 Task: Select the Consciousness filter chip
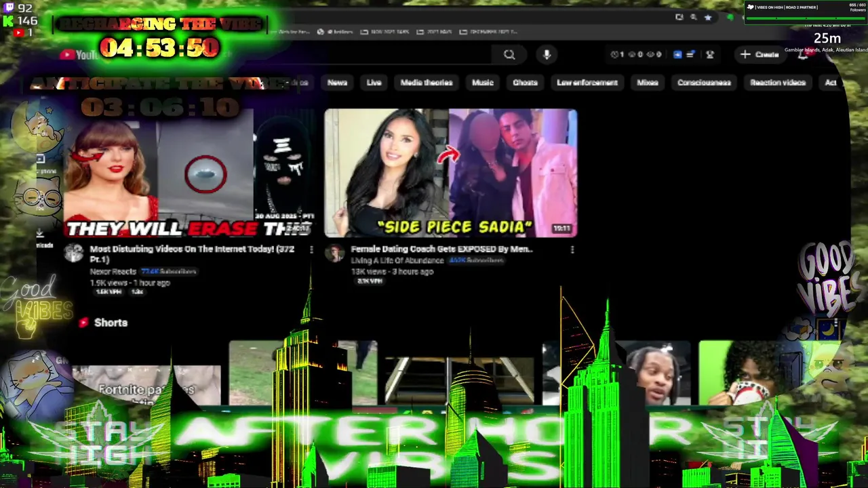[704, 83]
